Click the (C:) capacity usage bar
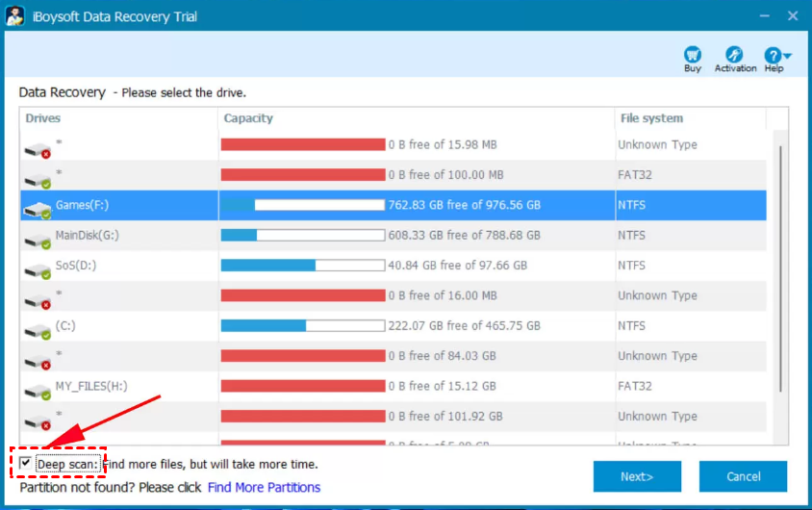 click(x=303, y=325)
